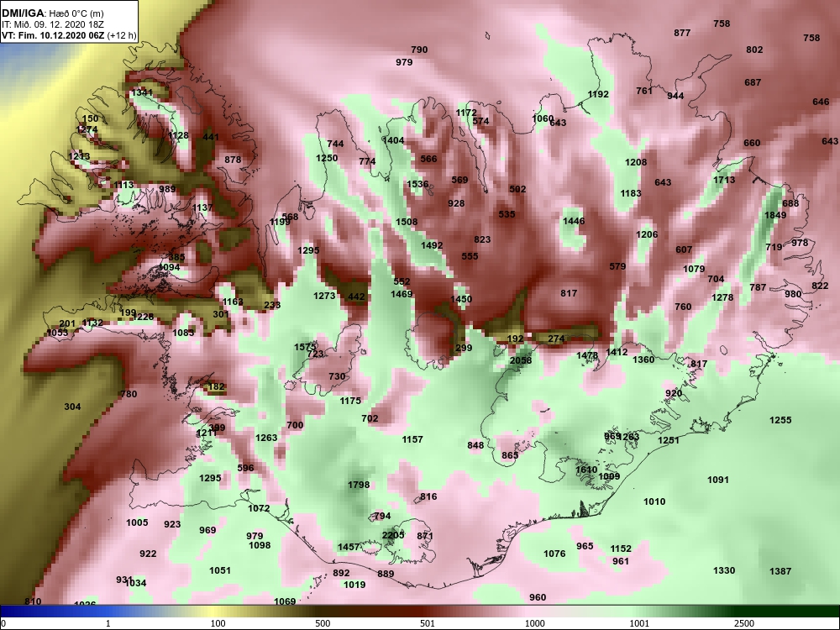Select the map value 960
The width and height of the screenshot is (840, 630).
(538, 597)
